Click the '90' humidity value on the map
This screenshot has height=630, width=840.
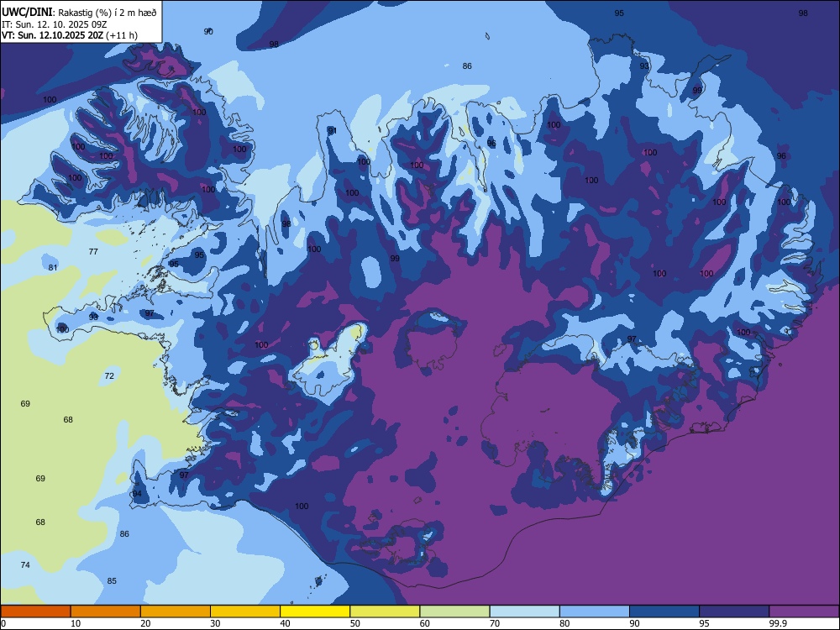click(x=208, y=32)
